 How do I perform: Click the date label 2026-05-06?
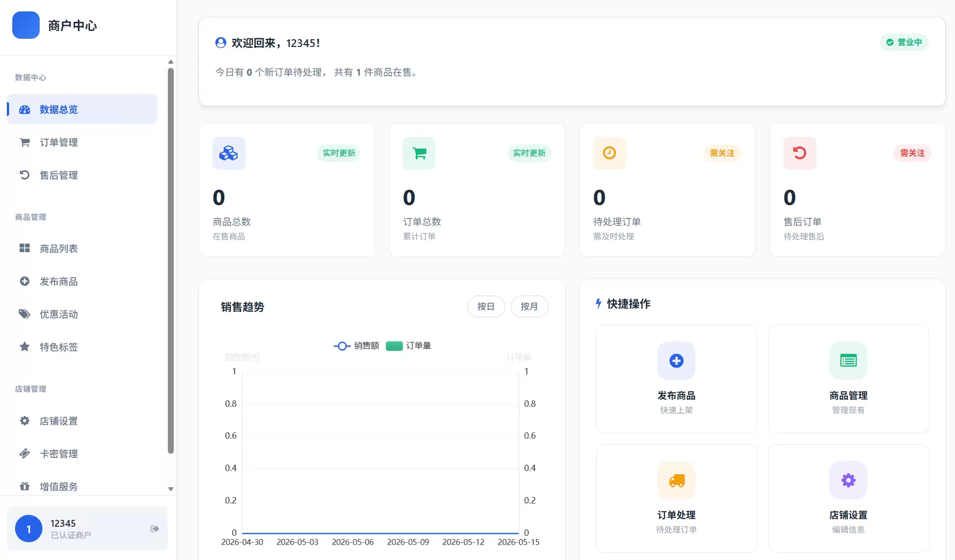(x=353, y=542)
